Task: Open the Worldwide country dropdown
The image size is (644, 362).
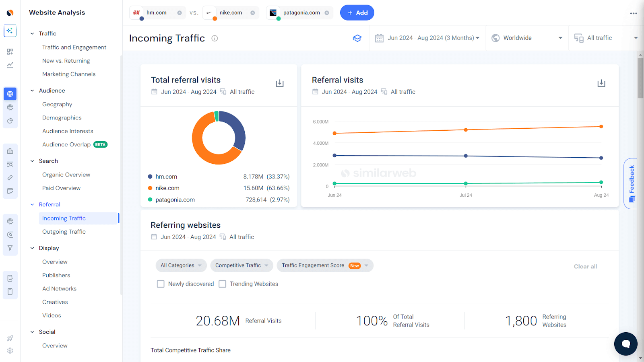Action: 526,38
